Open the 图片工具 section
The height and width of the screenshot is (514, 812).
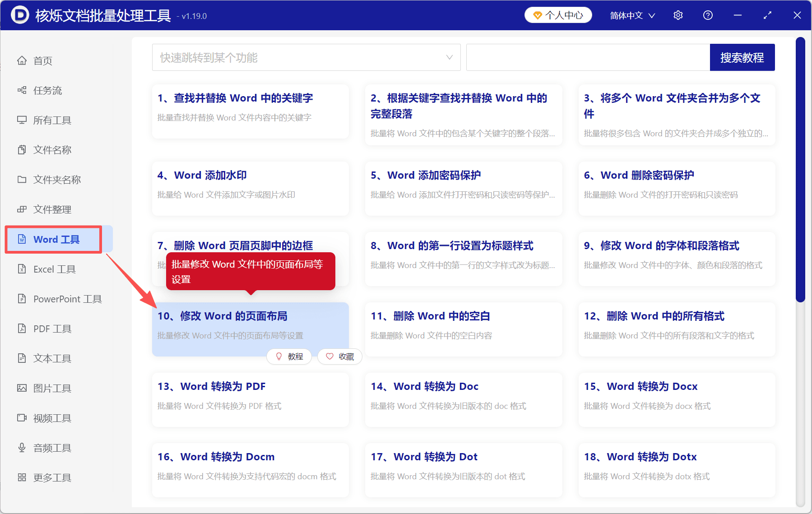[51, 388]
